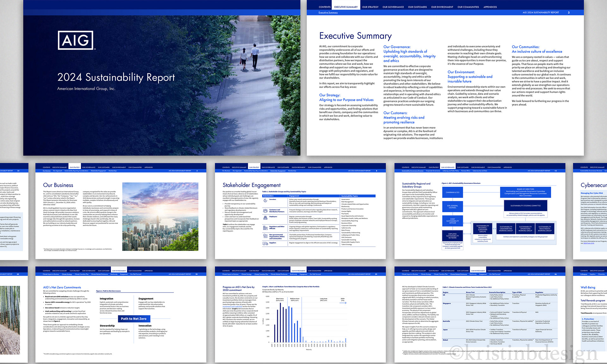Screen dimensions: 607x364
Task: Click the Our Business page heading
Action: 58,185
